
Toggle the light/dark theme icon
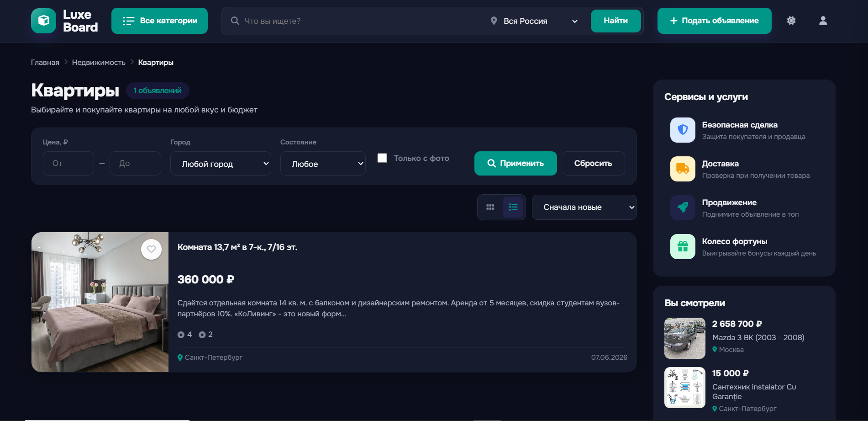(791, 21)
